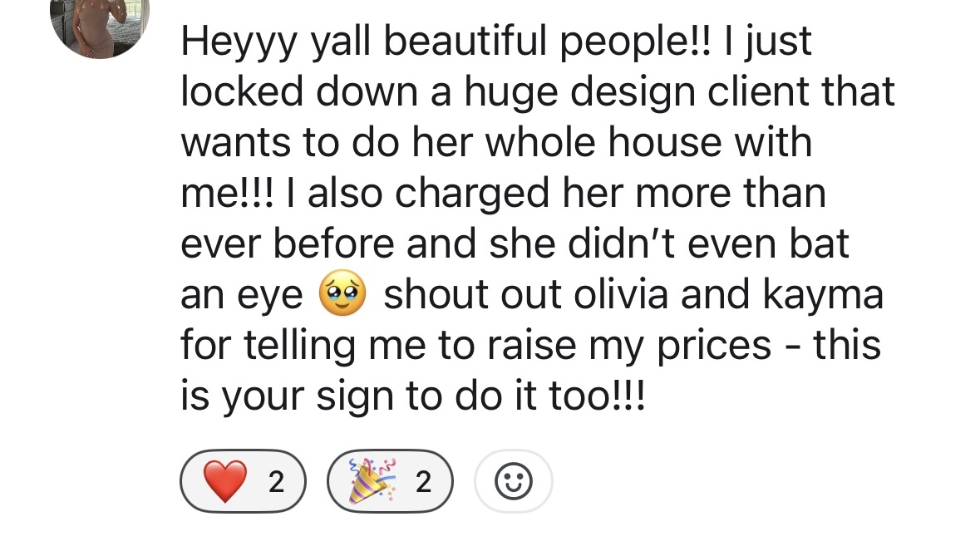Viewport: 980px width, 546px height.
Task: Toggle the party popper reaction
Action: coord(390,481)
